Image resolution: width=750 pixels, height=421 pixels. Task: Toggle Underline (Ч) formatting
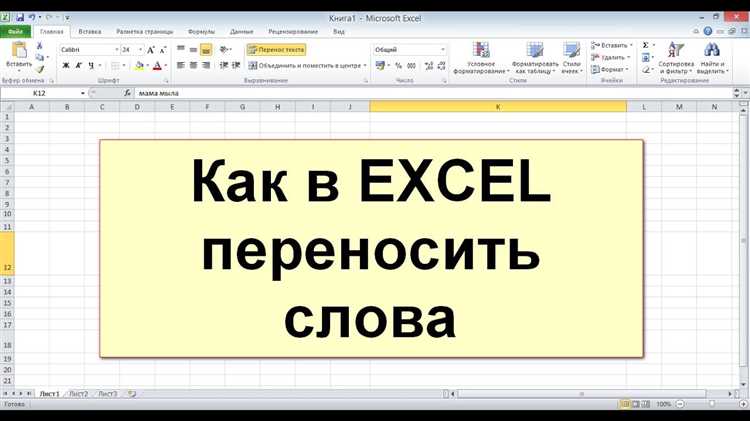pos(91,65)
